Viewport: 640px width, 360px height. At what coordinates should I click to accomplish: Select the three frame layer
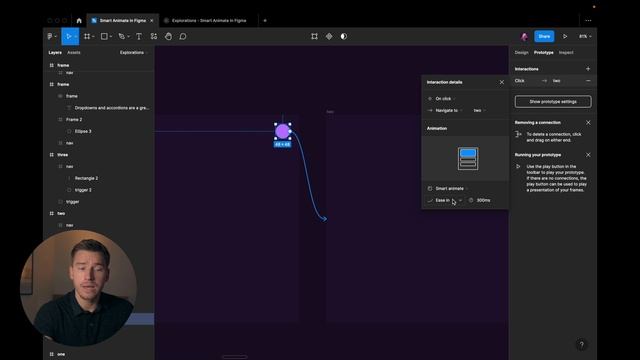click(62, 155)
